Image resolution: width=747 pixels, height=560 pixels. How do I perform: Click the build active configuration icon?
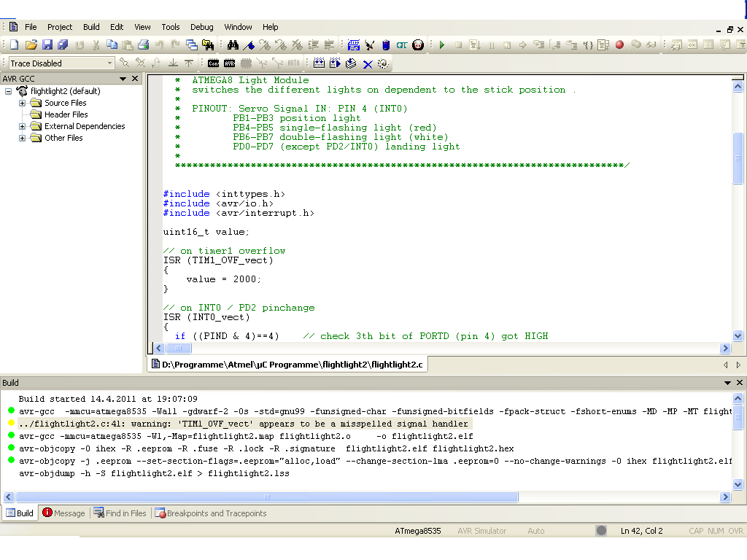320,63
